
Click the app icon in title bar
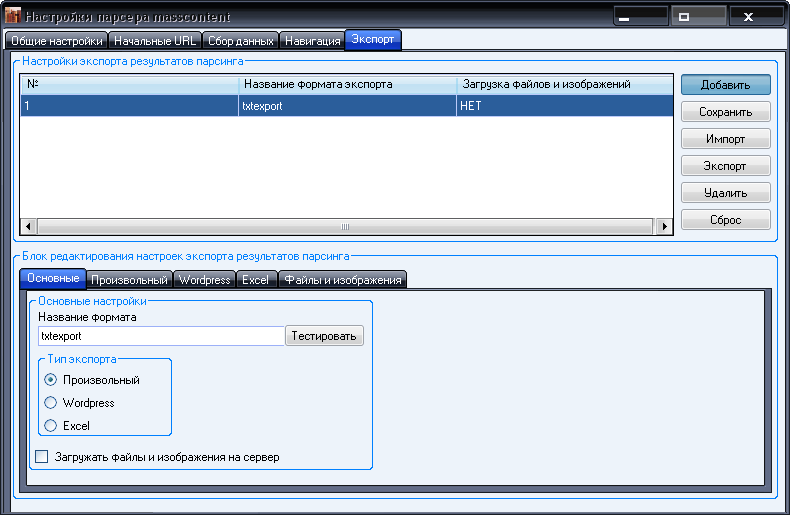pos(12,17)
